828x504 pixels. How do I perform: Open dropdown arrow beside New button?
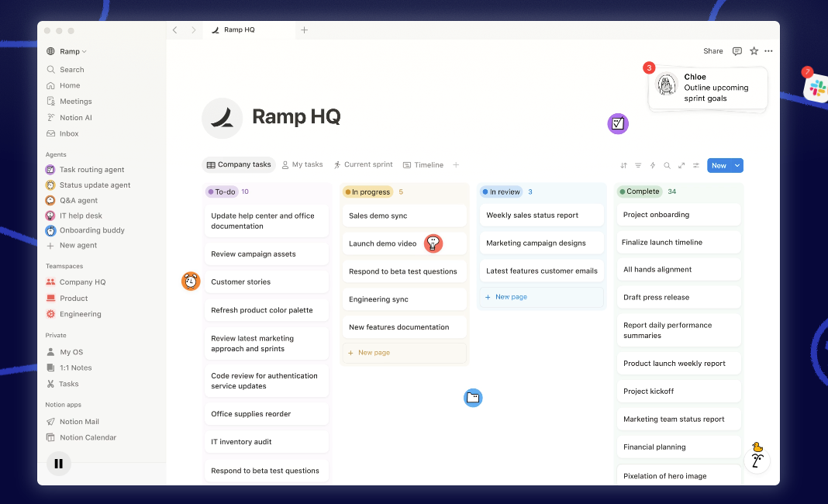pyautogui.click(x=737, y=165)
